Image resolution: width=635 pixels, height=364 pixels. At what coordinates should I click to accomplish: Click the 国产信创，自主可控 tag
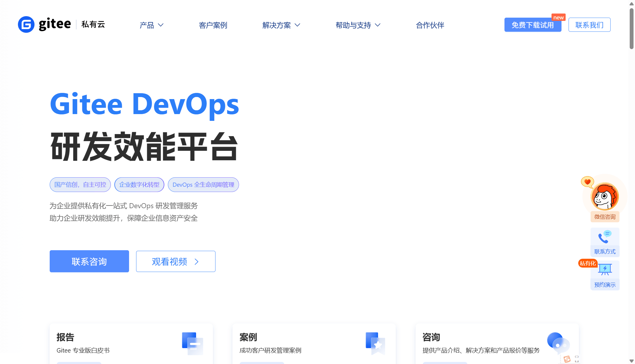coord(80,185)
